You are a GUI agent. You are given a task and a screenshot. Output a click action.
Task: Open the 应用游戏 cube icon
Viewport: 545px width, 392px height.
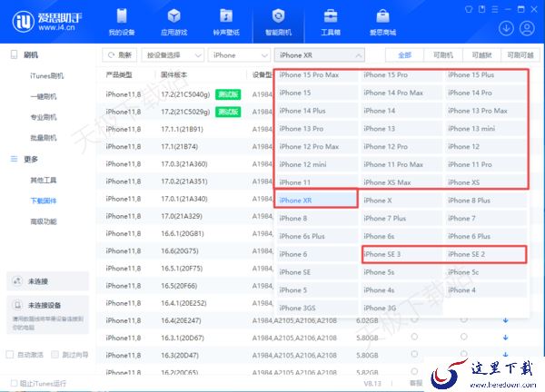173,16
